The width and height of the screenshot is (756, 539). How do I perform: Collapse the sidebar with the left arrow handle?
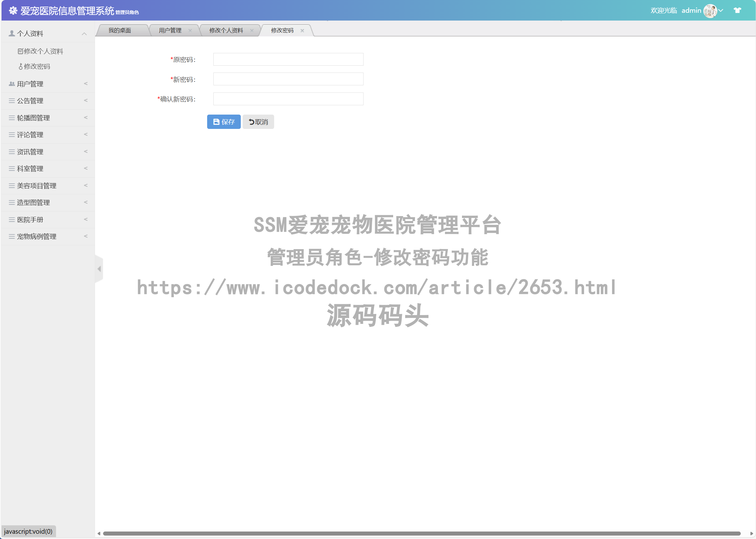pos(99,269)
